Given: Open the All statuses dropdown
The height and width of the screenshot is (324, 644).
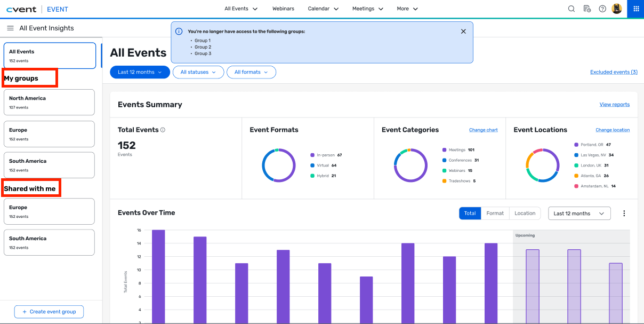Looking at the screenshot, I should 198,72.
